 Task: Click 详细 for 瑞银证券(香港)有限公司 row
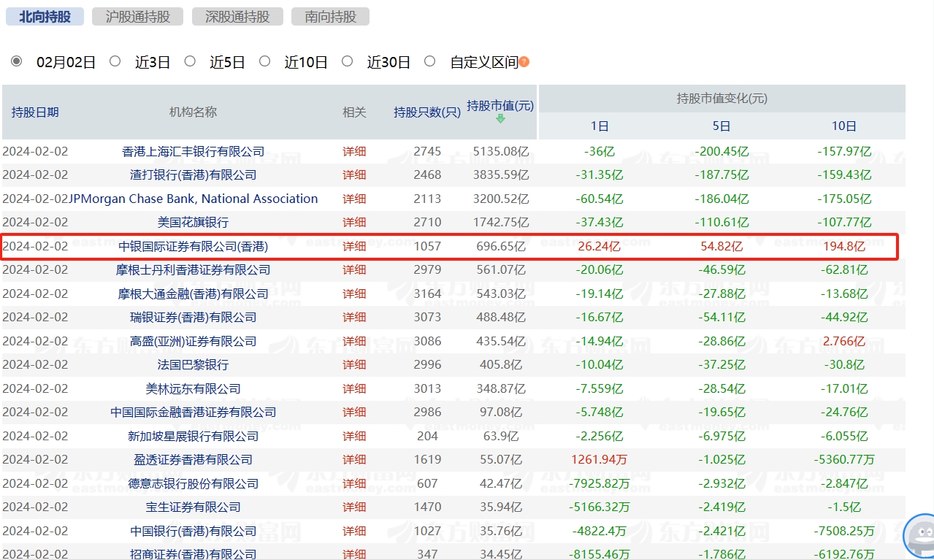pos(354,317)
